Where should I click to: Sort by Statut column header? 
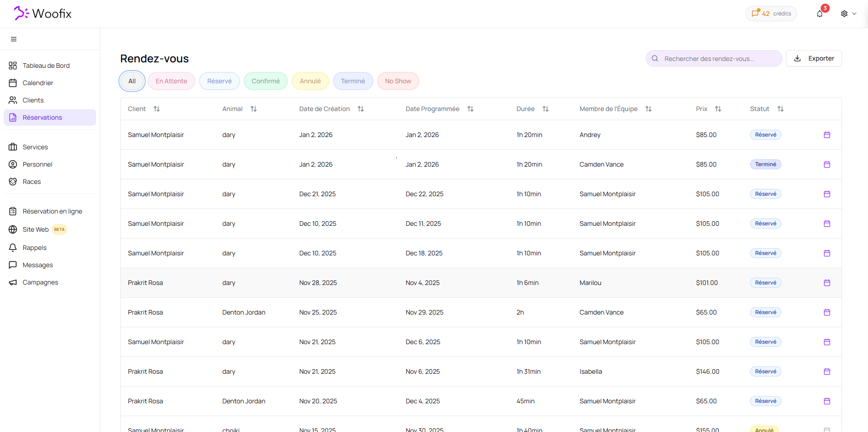coord(780,109)
